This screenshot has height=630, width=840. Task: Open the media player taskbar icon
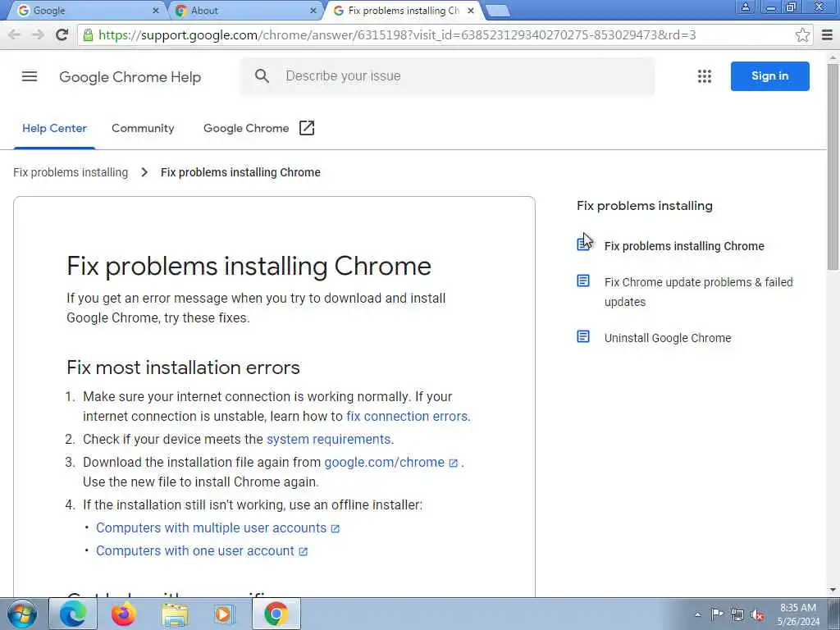(x=225, y=614)
